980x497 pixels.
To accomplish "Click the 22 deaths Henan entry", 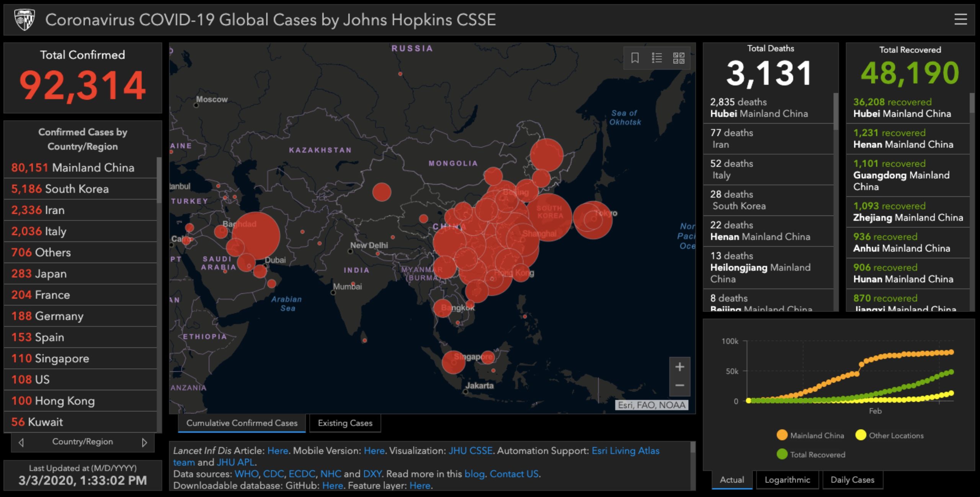I will pos(768,231).
